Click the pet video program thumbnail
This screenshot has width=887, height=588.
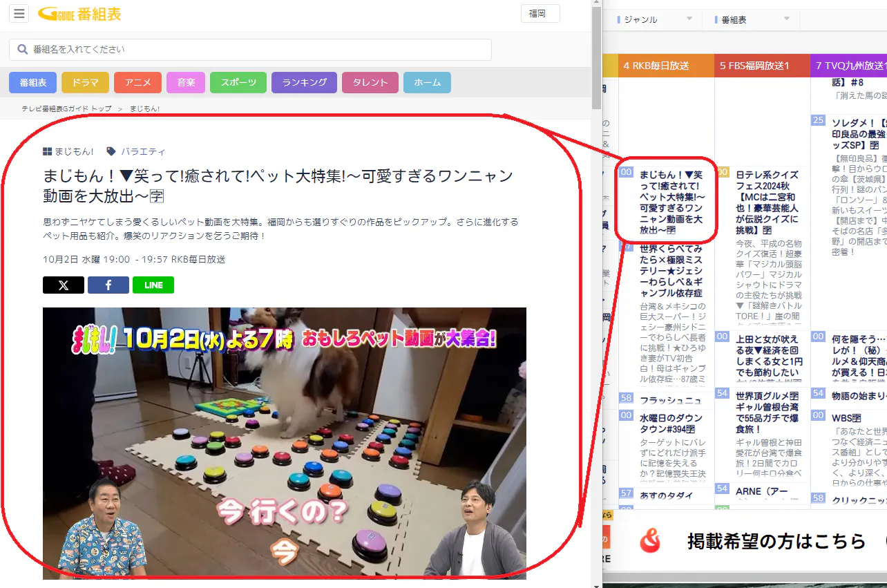tap(284, 443)
